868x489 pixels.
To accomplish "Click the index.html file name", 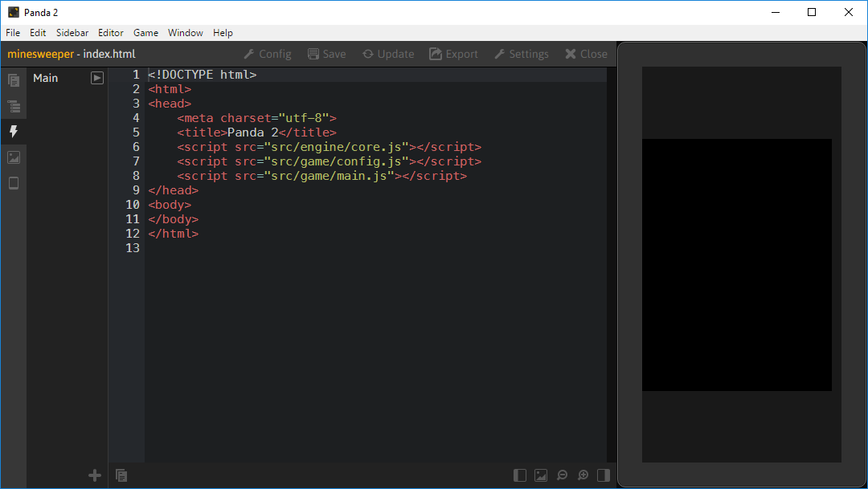I will (109, 55).
